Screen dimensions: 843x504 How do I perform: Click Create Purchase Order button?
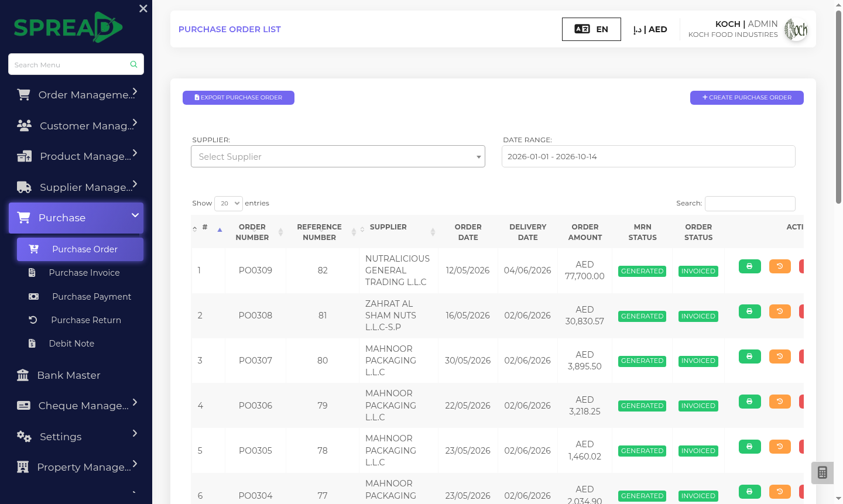[x=746, y=98]
